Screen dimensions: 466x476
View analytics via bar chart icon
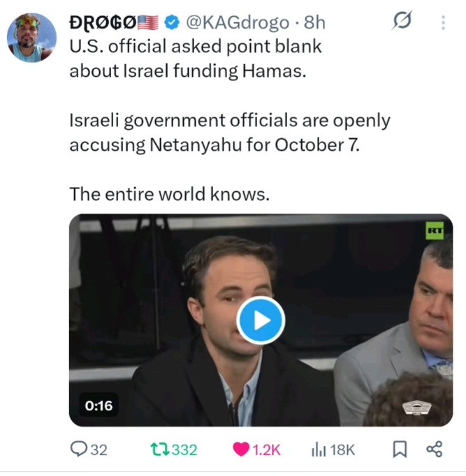319,449
